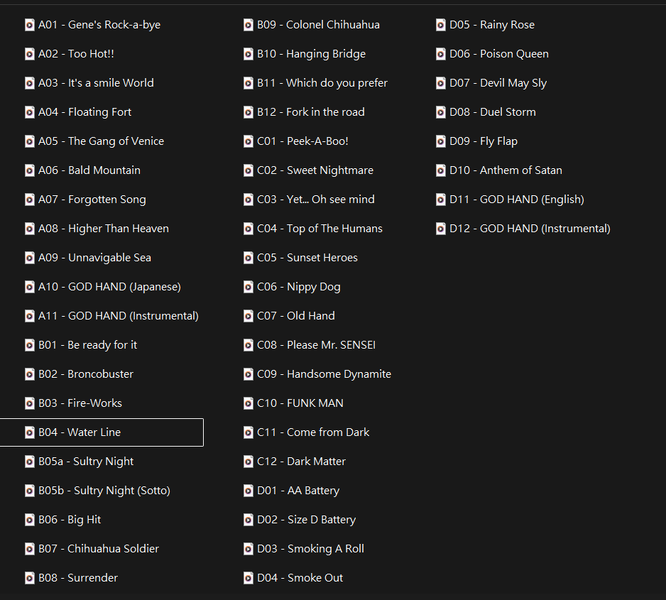Click the icon beside A10 - GOD HAND (Japanese)
Screen dimensions: 666x600
pos(29,287)
